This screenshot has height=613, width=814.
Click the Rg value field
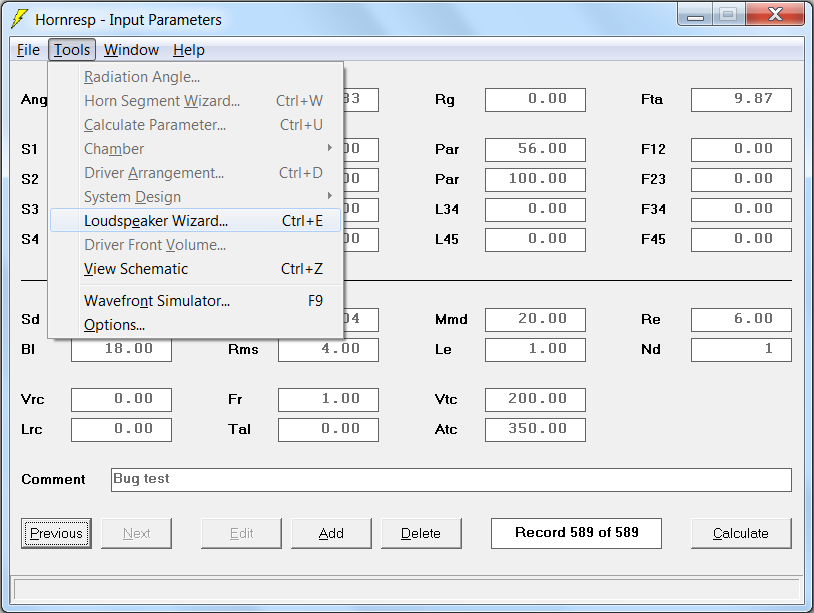click(535, 100)
